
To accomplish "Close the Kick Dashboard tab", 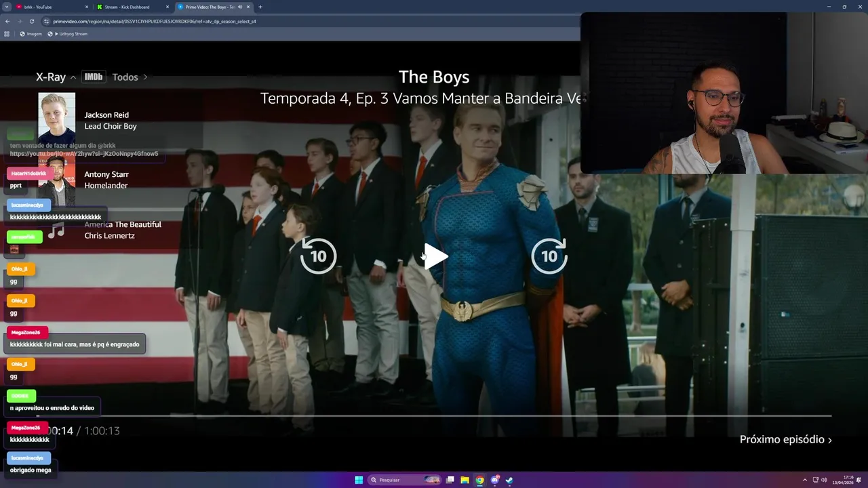I will click(167, 7).
